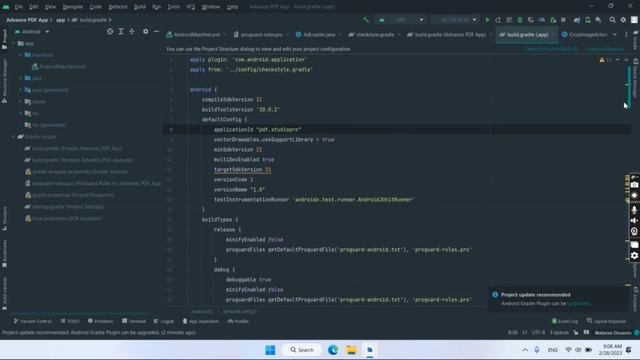This screenshot has width=640, height=360.
Task: Click the Apply Changes rerun icon
Action: click(498, 20)
